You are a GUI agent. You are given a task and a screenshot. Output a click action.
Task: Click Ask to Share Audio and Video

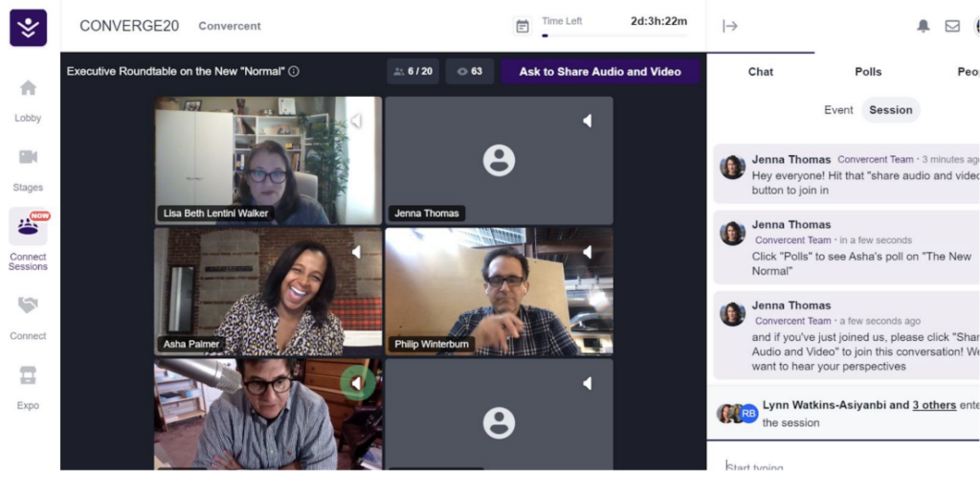point(600,72)
